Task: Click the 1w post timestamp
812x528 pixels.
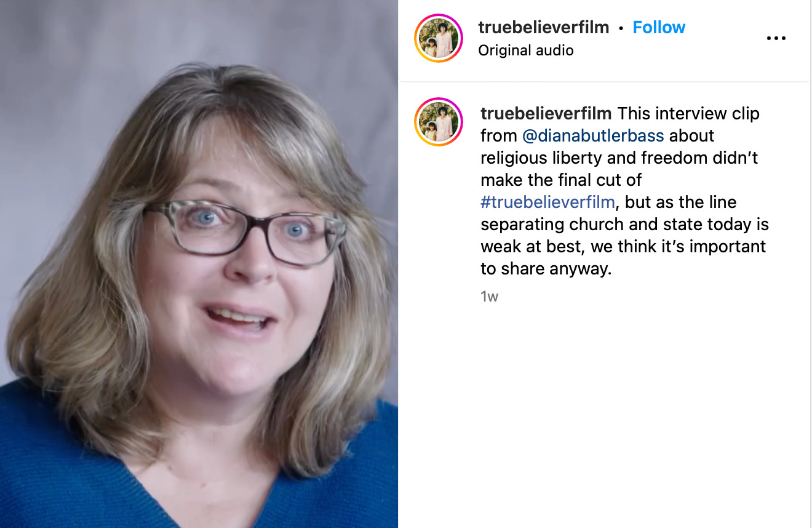Action: [x=490, y=297]
